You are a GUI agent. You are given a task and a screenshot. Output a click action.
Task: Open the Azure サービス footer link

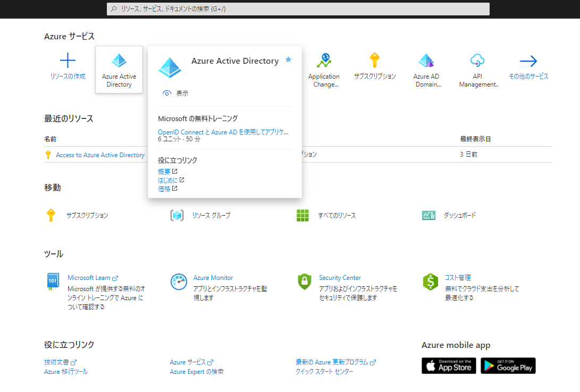coord(188,362)
